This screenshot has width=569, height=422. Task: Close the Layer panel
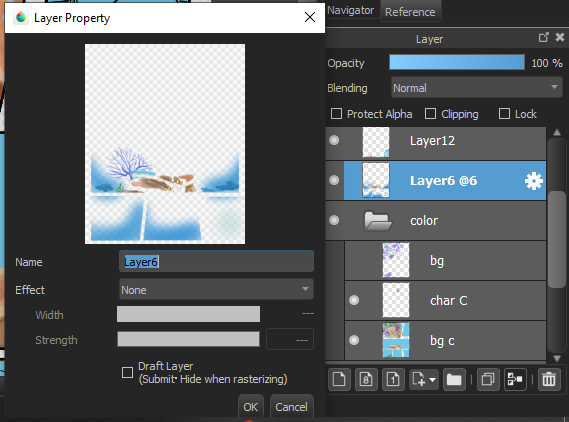point(560,37)
